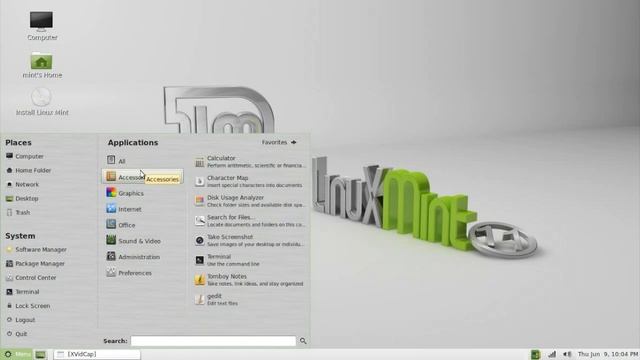Click Quit in System list
The width and height of the screenshot is (640, 360).
click(17, 334)
